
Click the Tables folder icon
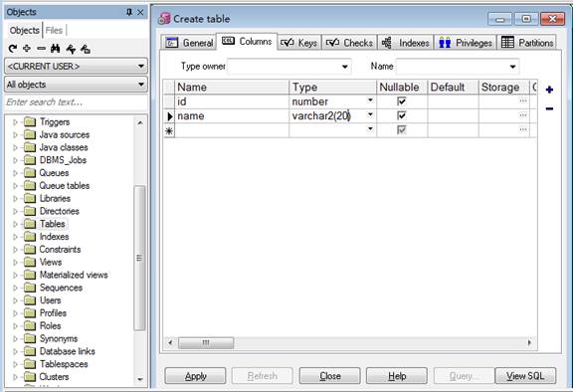click(x=30, y=224)
